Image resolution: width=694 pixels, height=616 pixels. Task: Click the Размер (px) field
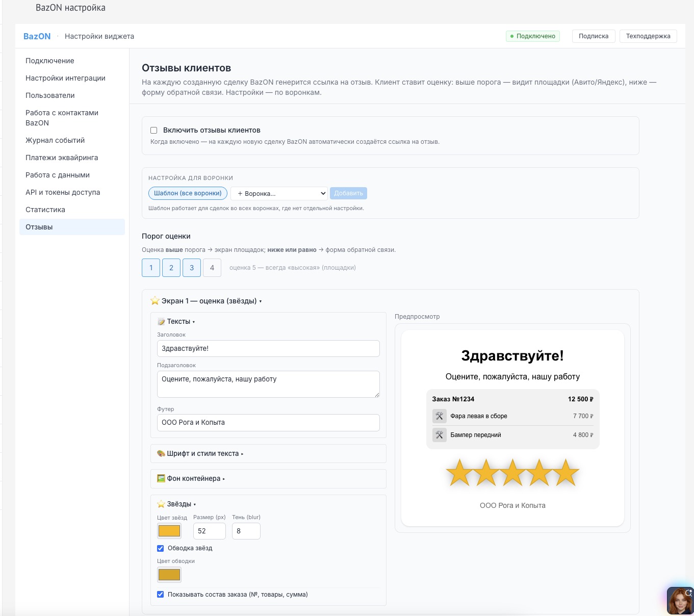[x=209, y=531]
